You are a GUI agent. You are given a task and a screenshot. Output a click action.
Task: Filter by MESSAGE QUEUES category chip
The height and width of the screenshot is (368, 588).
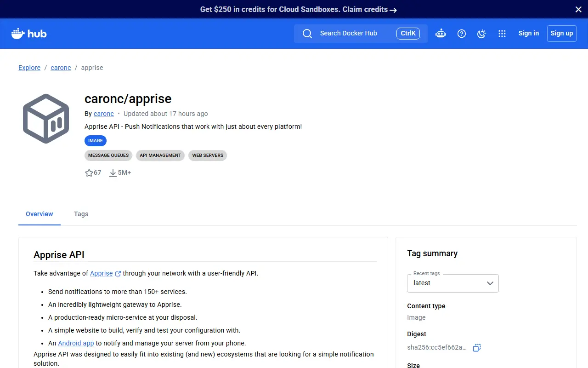point(108,155)
